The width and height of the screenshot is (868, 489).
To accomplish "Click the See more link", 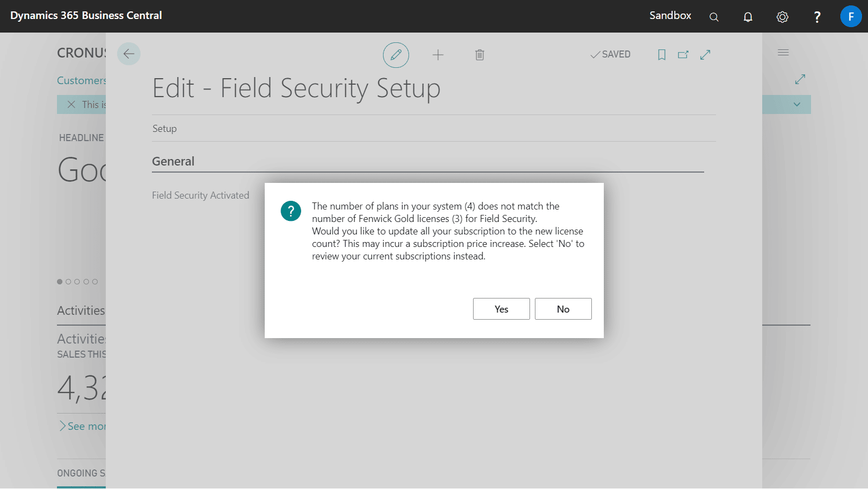I will click(82, 426).
